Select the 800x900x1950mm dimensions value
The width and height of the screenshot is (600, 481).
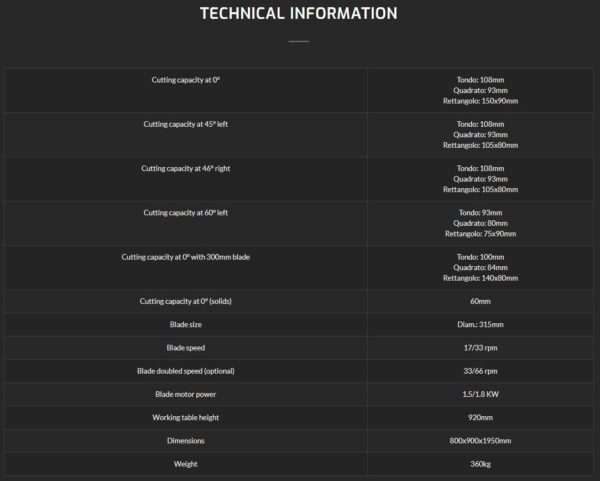click(481, 441)
